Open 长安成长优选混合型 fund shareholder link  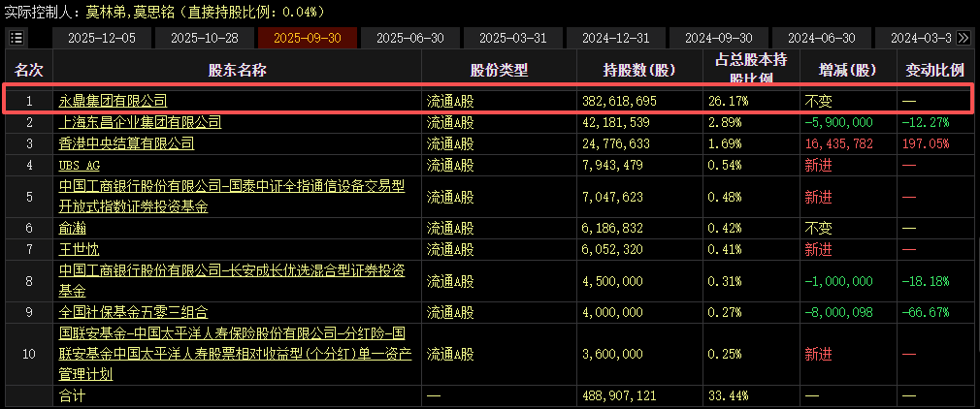[232, 280]
